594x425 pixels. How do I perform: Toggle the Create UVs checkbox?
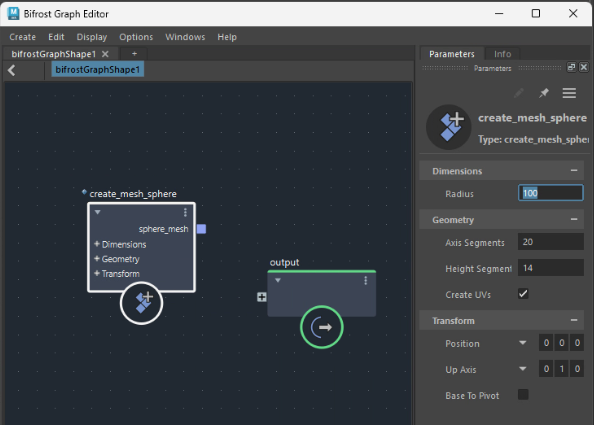click(x=523, y=294)
